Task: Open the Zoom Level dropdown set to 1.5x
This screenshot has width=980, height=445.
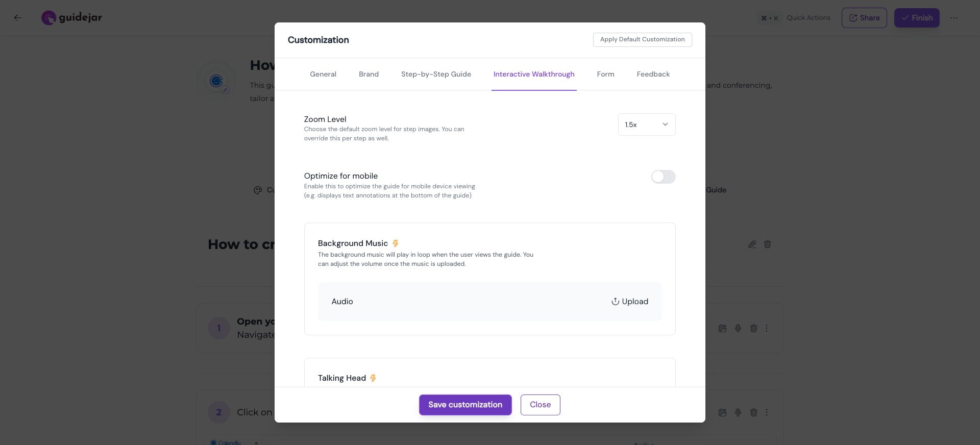Action: coord(646,125)
